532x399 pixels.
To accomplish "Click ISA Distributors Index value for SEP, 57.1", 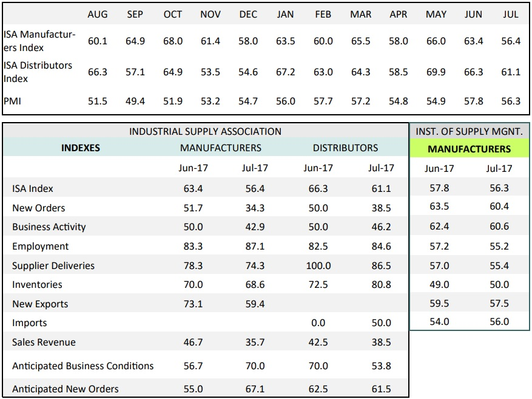I will [135, 72].
